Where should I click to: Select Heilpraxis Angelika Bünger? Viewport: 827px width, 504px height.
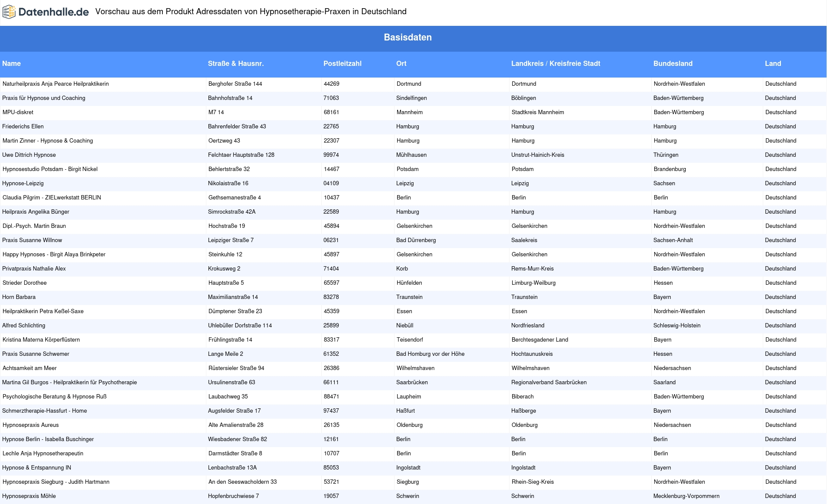point(36,212)
